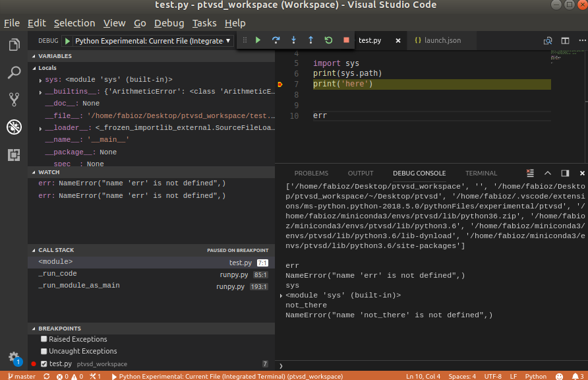Open the Extensions sidebar icon
Screen dimensions: 588x380
click(14, 155)
